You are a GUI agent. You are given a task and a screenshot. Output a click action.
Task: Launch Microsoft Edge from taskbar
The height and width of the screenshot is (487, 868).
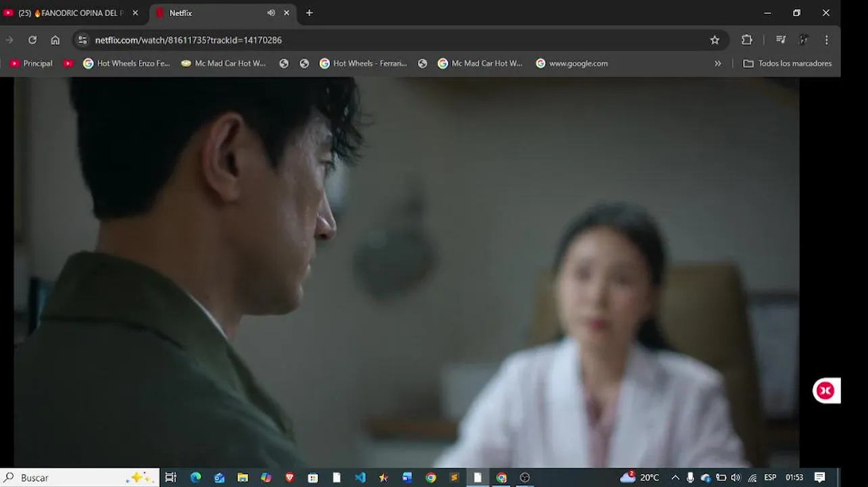pyautogui.click(x=195, y=478)
